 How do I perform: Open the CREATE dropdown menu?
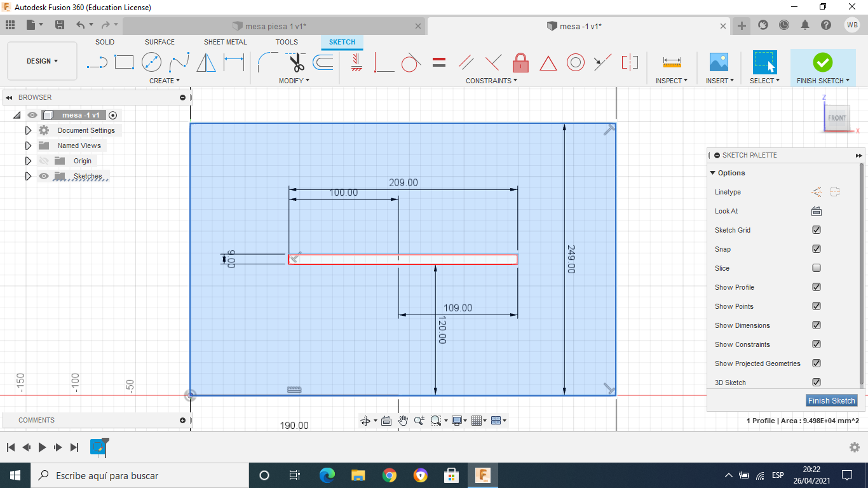point(165,81)
